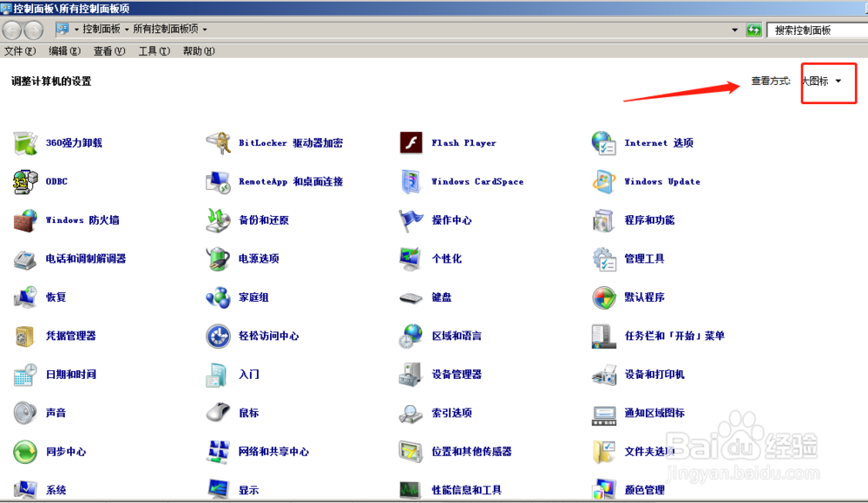This screenshot has height=503, width=868.
Task: Expand arrow after 控制面板 in address bar
Action: [127, 29]
